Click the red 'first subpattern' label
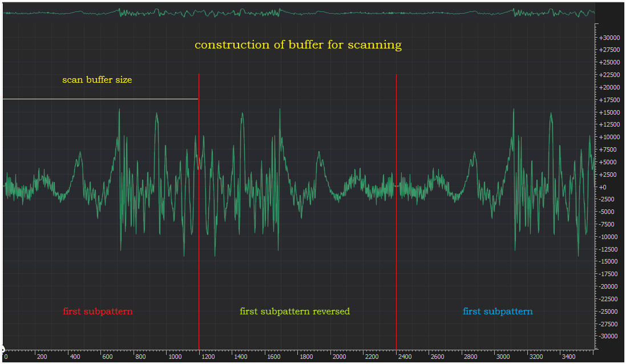 (98, 312)
